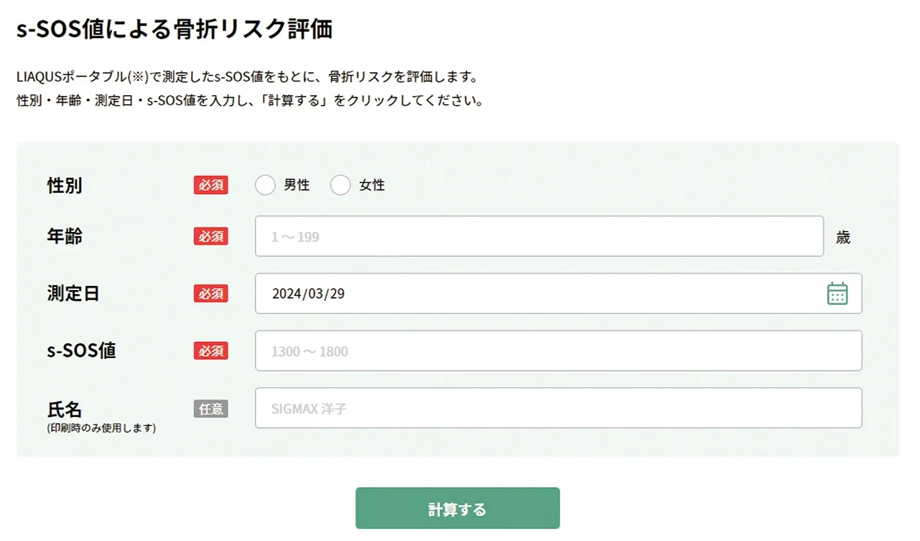The image size is (920, 541).
Task: Click the gray 任意 badge beside 氏名
Action: coord(211,408)
